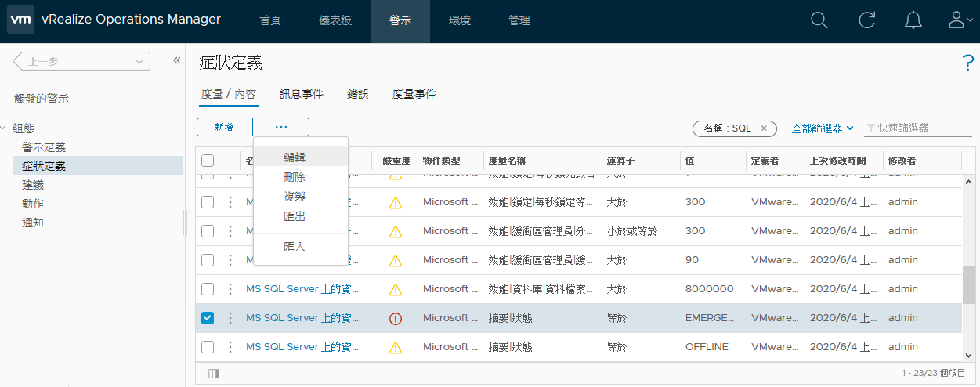This screenshot has width=980, height=387.
Task: Click warning icon in the 300 大於 row
Action: point(396,202)
